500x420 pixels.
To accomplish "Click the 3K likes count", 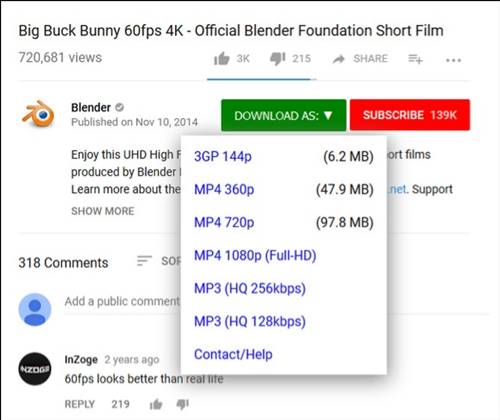I will coord(243,59).
